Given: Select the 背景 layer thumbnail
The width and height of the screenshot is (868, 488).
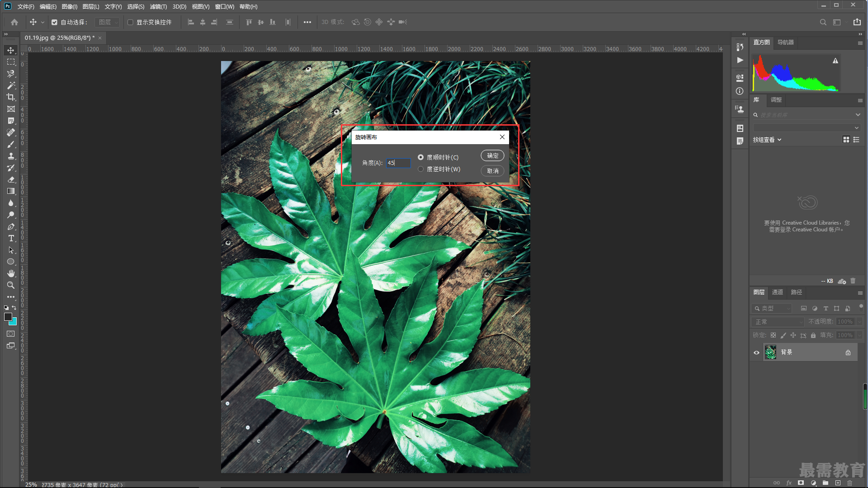Looking at the screenshot, I should click(770, 352).
